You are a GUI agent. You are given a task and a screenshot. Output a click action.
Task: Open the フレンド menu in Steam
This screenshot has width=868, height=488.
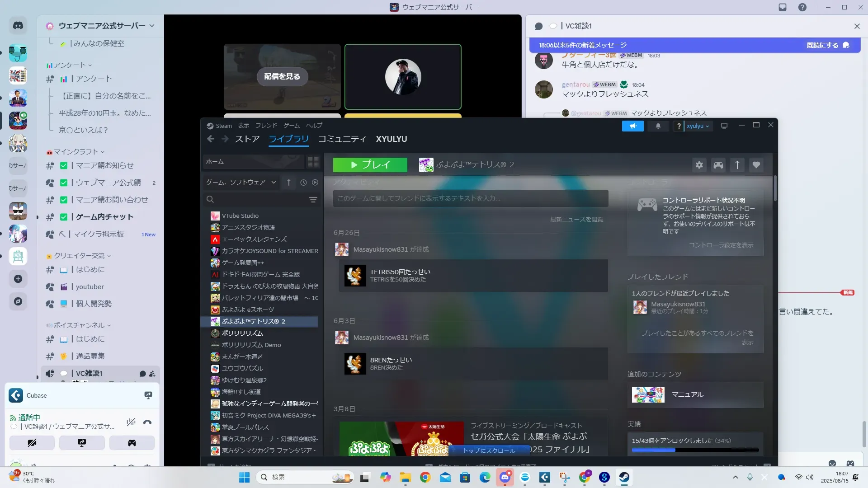point(266,126)
